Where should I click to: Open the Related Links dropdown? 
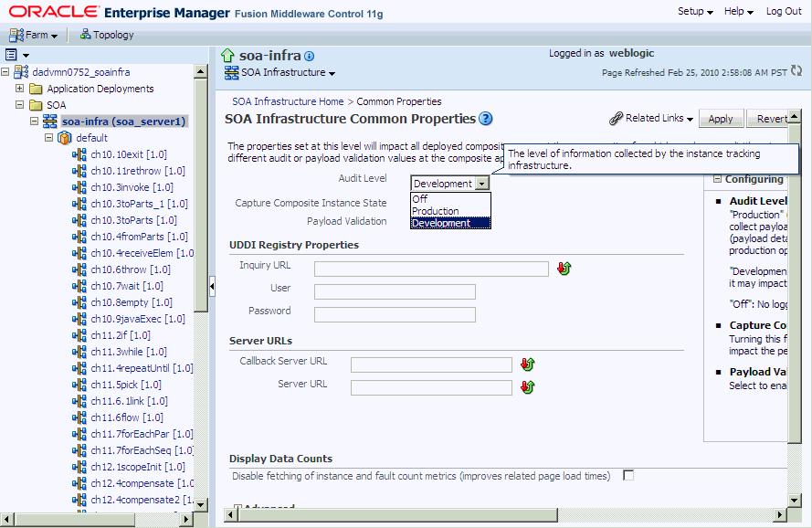[659, 119]
